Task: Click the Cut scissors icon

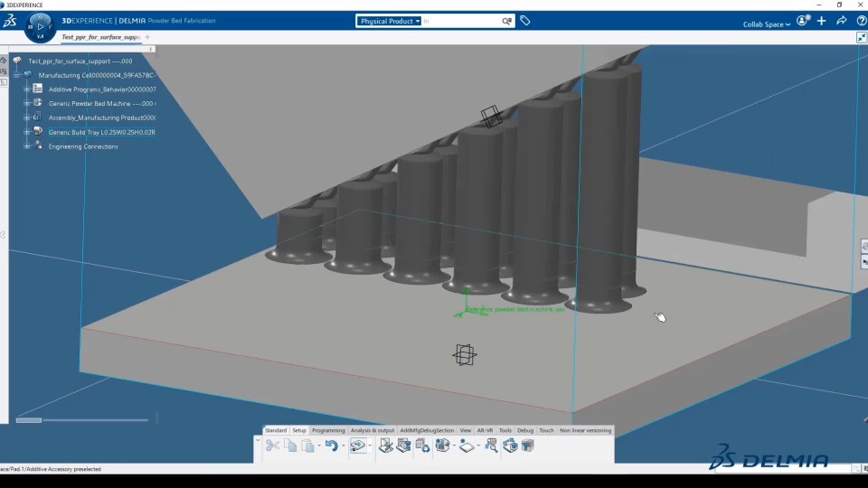Action: pos(272,446)
